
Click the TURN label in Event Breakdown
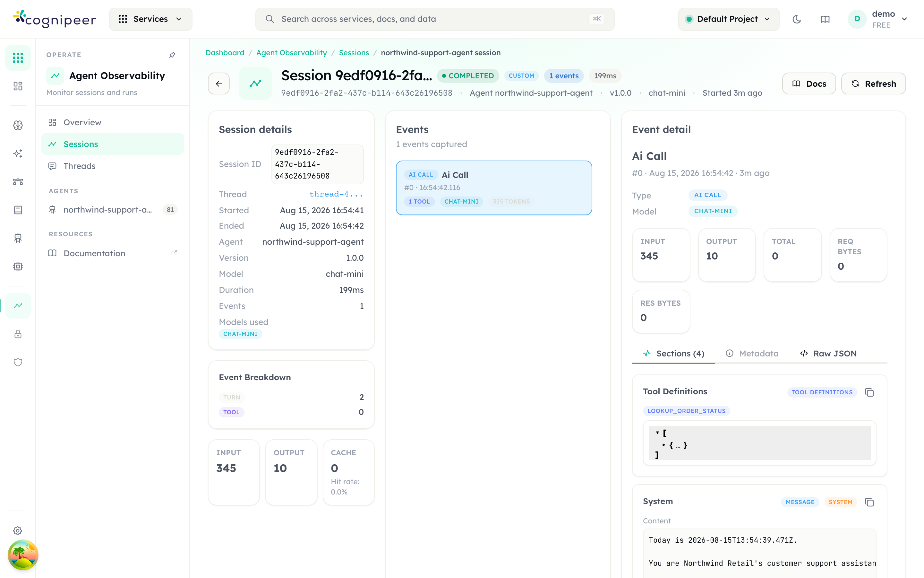[232, 397]
